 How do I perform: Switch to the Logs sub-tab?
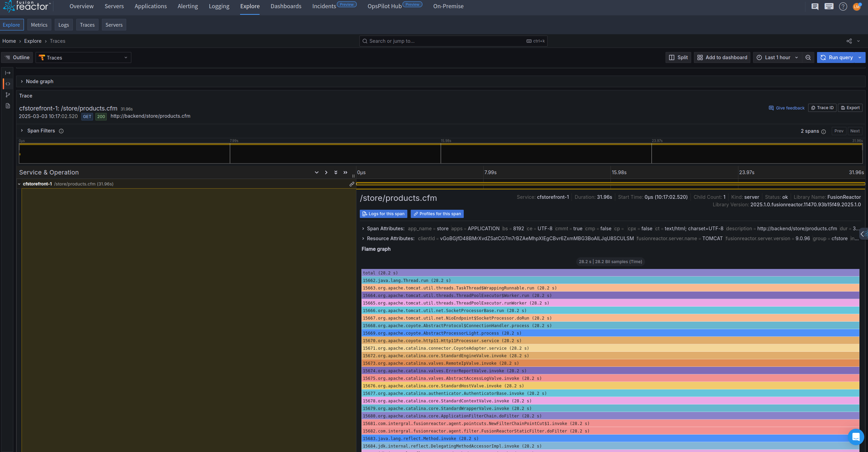pyautogui.click(x=64, y=25)
